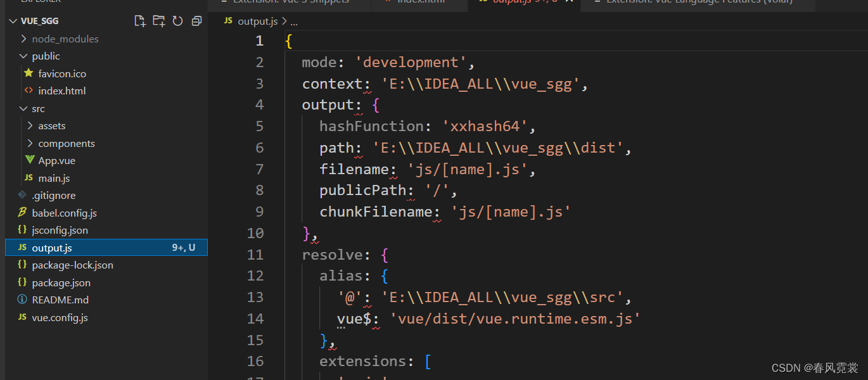868x380 pixels.
Task: Collapse the VUE_SGG root folder
Action: pos(13,21)
